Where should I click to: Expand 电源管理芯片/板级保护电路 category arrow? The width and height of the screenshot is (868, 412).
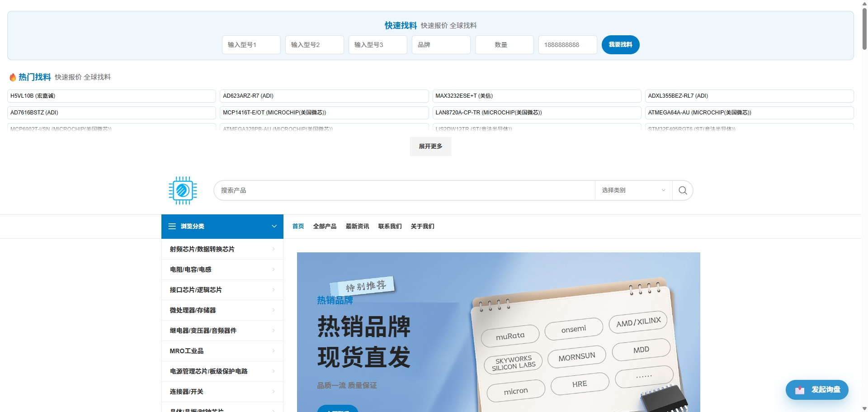[274, 371]
